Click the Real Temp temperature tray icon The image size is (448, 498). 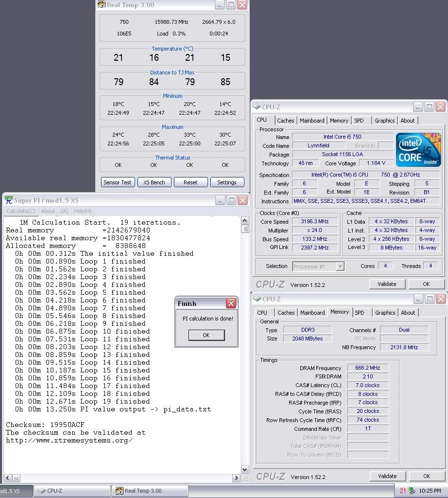pyautogui.click(x=403, y=491)
